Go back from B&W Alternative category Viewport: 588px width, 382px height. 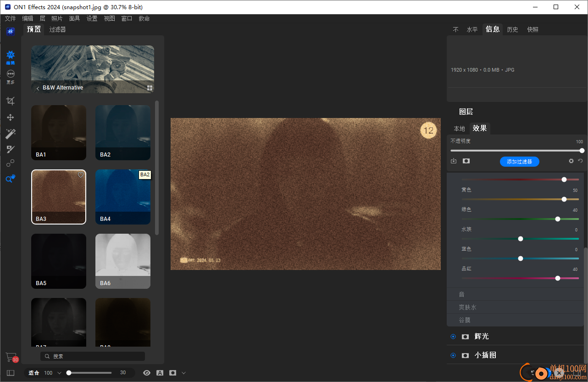38,88
